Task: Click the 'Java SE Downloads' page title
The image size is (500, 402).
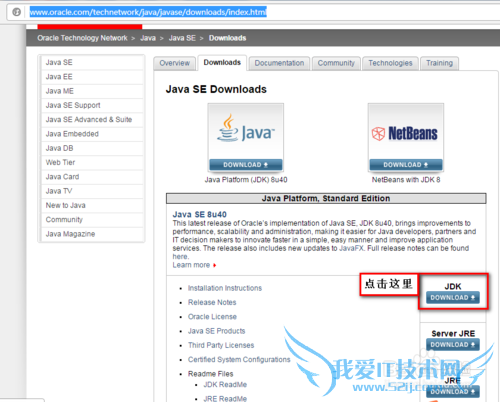Action: click(x=216, y=89)
